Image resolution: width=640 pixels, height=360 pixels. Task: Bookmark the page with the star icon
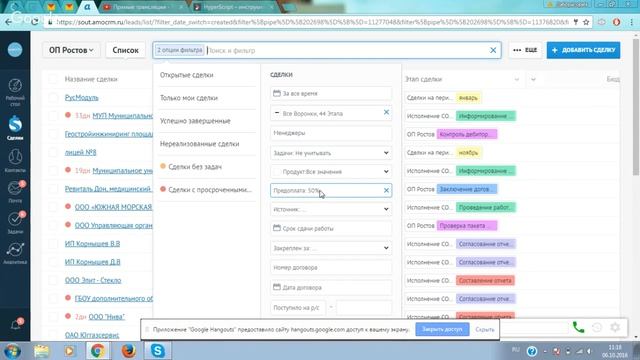[586, 22]
